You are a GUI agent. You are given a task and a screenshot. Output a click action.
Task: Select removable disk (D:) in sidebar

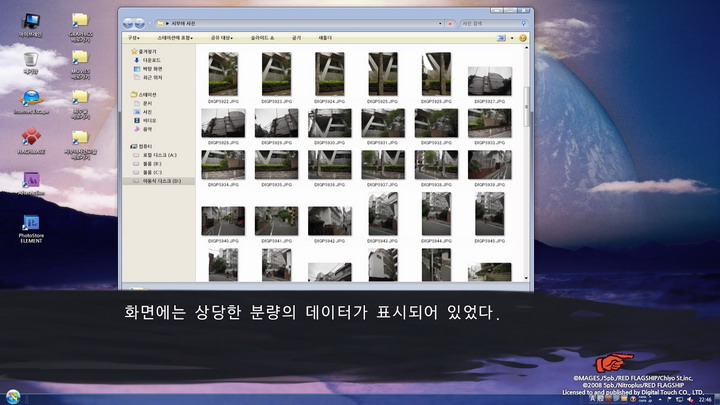click(161, 181)
